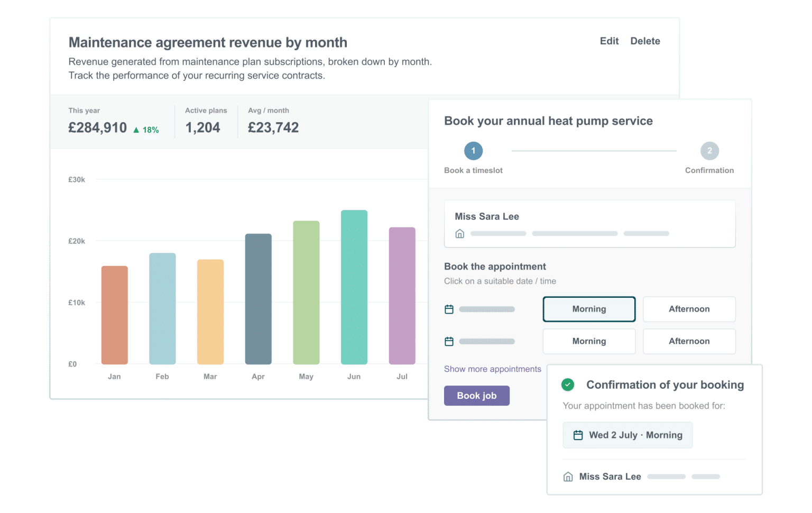This screenshot has height=513, width=812.
Task: Click calendar icon of first appointment row
Action: click(449, 309)
